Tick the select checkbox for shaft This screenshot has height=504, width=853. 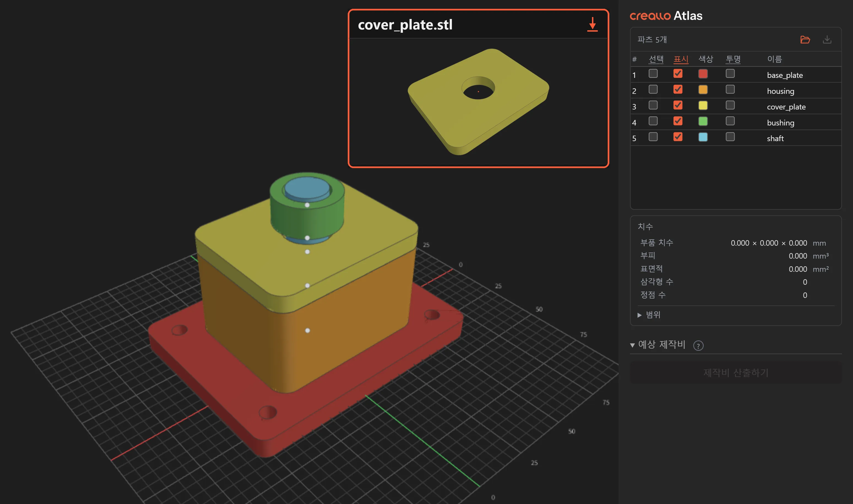point(653,137)
